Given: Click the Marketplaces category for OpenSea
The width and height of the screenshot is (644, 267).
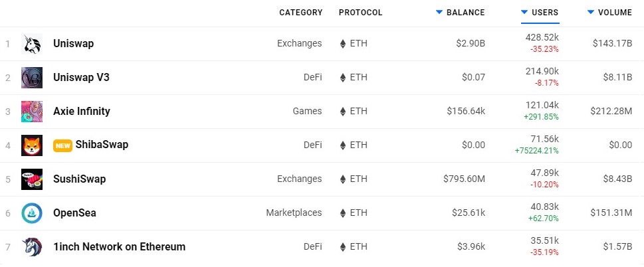Looking at the screenshot, I should (294, 213).
